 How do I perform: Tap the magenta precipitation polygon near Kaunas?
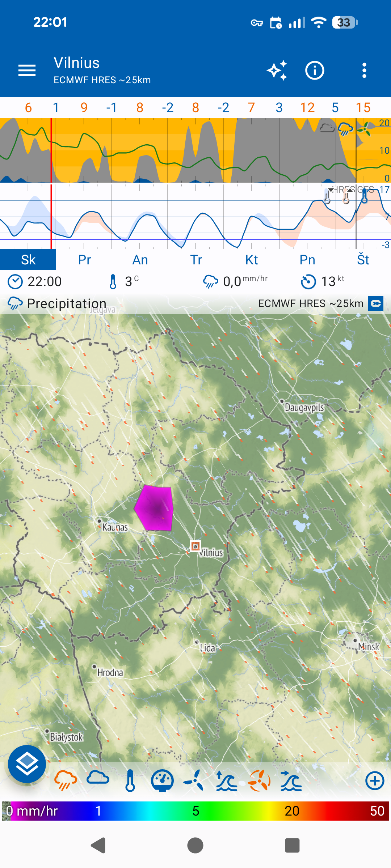(154, 508)
